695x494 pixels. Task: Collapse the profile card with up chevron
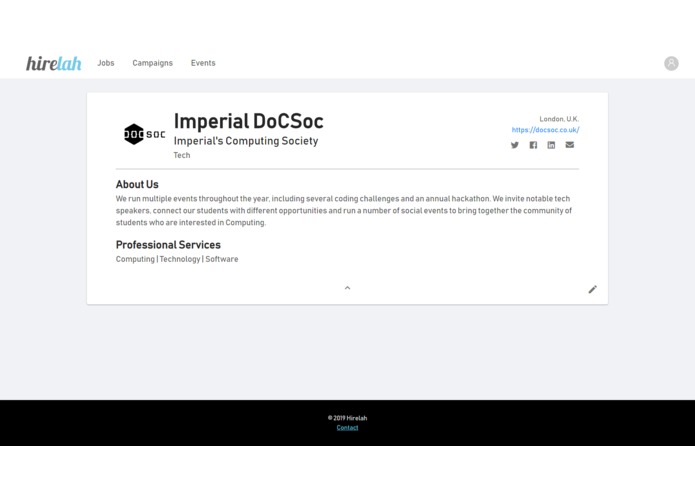(x=348, y=288)
